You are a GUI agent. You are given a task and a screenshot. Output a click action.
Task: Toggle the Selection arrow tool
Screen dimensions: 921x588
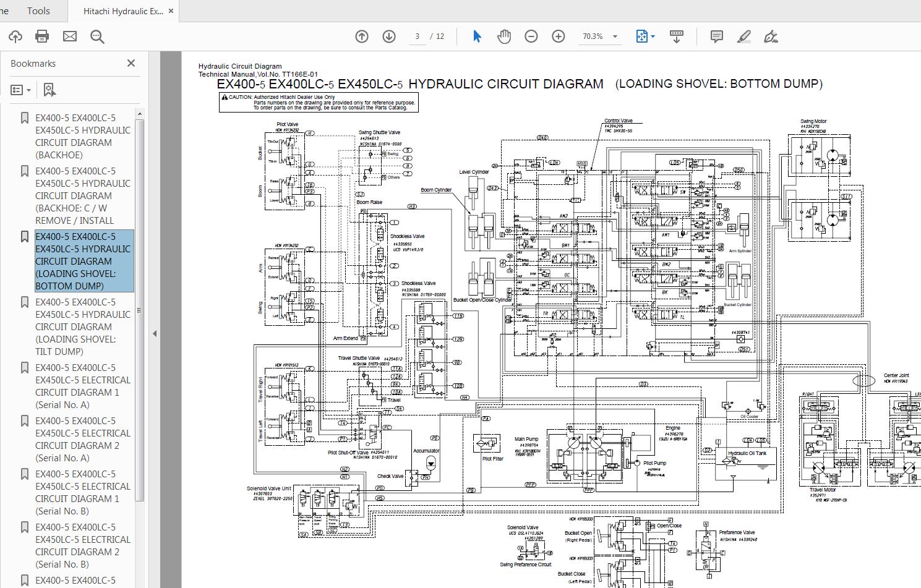477,36
